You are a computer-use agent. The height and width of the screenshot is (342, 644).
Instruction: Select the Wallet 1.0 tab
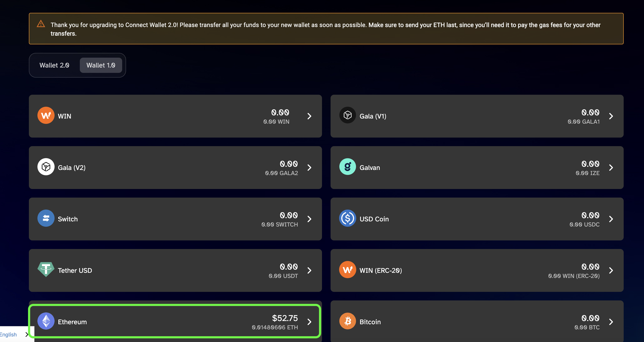101,65
